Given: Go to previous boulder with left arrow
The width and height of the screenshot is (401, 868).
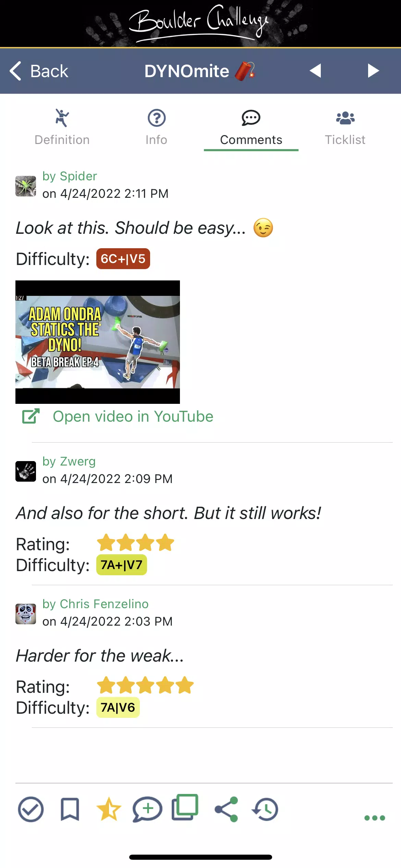Looking at the screenshot, I should pyautogui.click(x=315, y=71).
